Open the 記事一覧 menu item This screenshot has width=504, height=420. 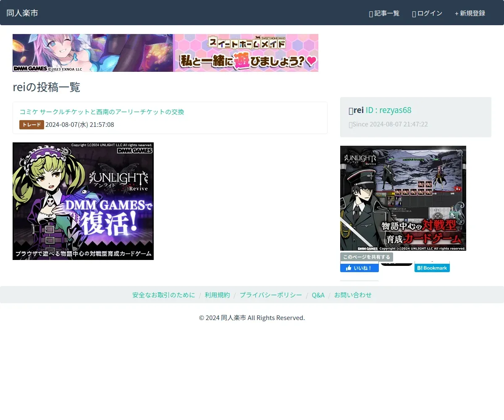[x=384, y=13]
